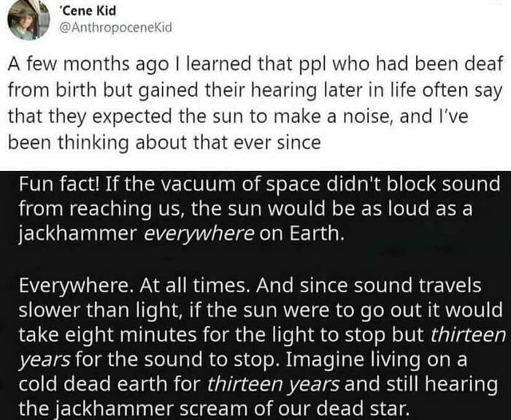This screenshot has width=511, height=420.
Task: Click the phrase "and still hearing"
Action: point(421,384)
